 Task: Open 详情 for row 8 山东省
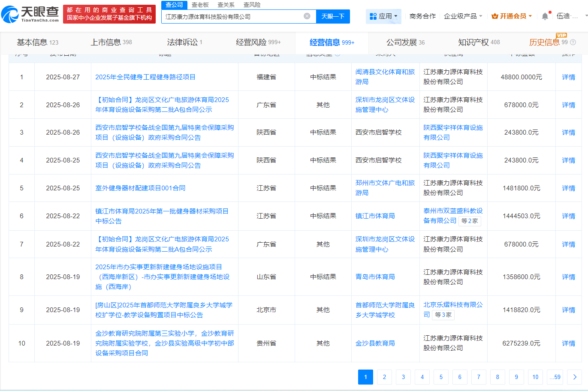pos(569,277)
